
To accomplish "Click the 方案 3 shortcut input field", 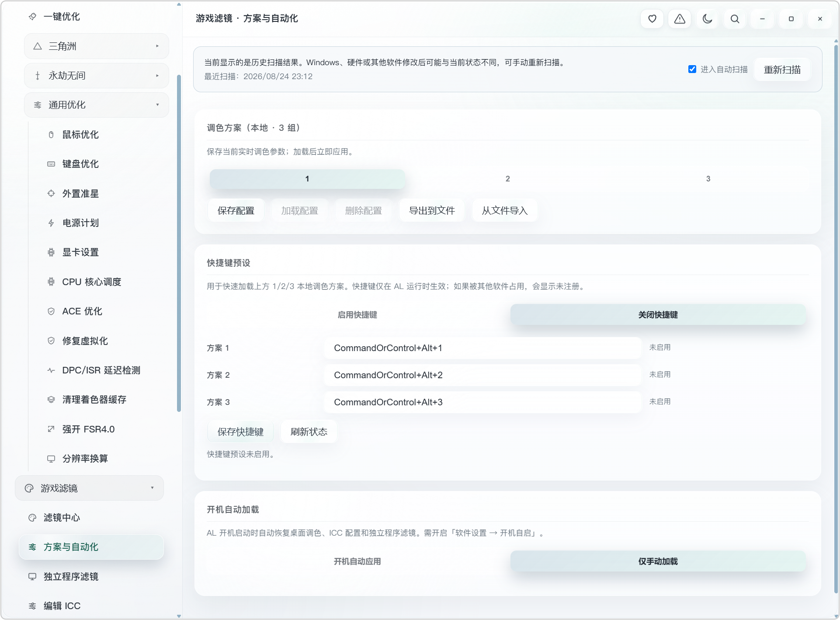I will click(x=483, y=402).
